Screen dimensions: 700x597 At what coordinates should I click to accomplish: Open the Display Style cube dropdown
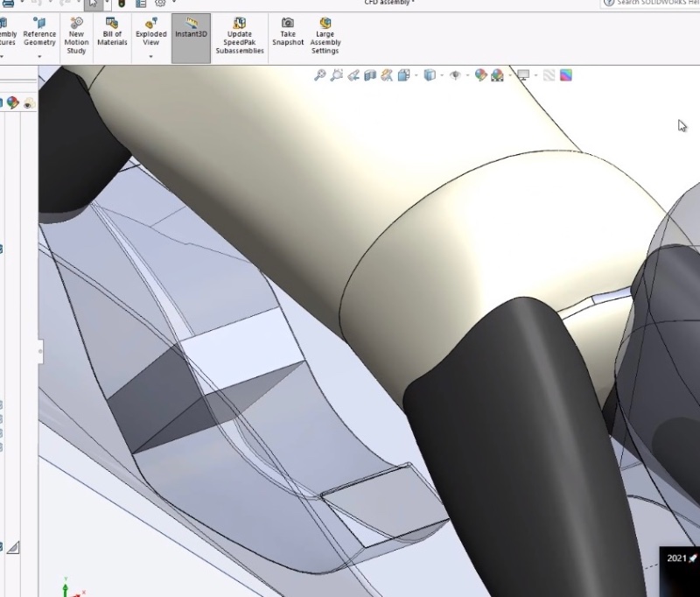point(430,76)
